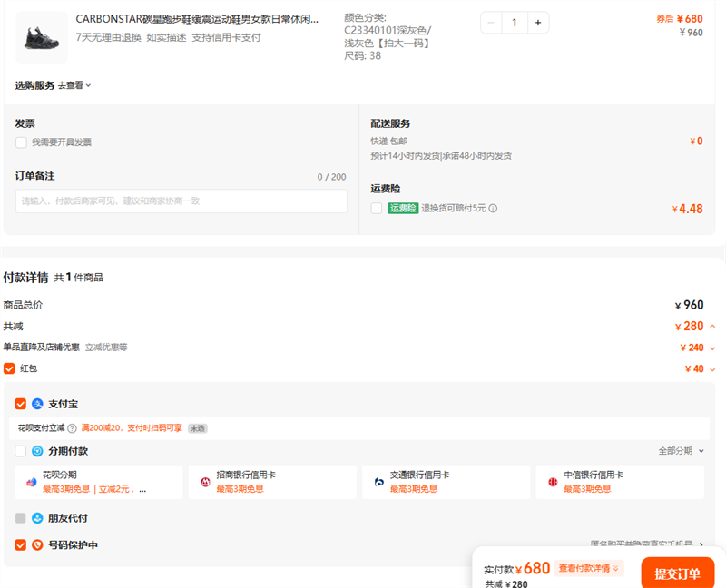
Task: Open the all installments (全部分期) dropdown
Action: pyautogui.click(x=681, y=451)
